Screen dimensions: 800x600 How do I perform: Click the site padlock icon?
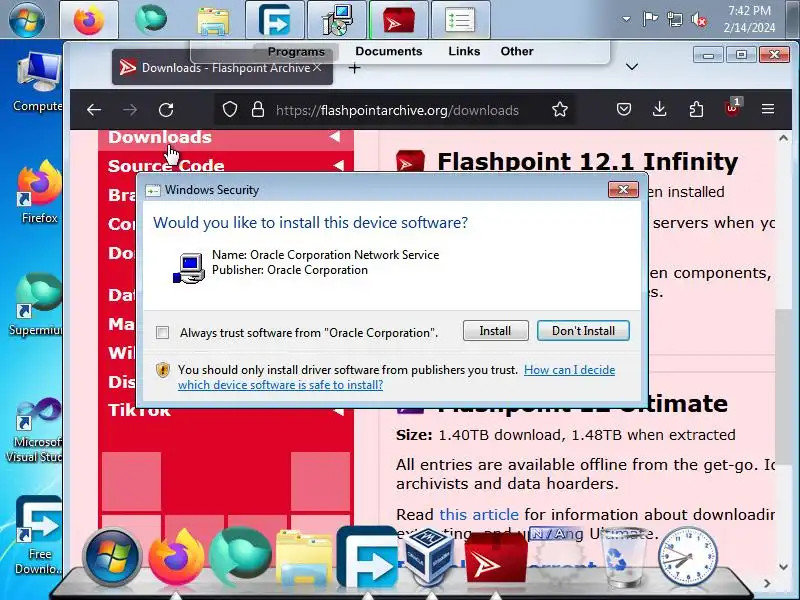coord(258,109)
